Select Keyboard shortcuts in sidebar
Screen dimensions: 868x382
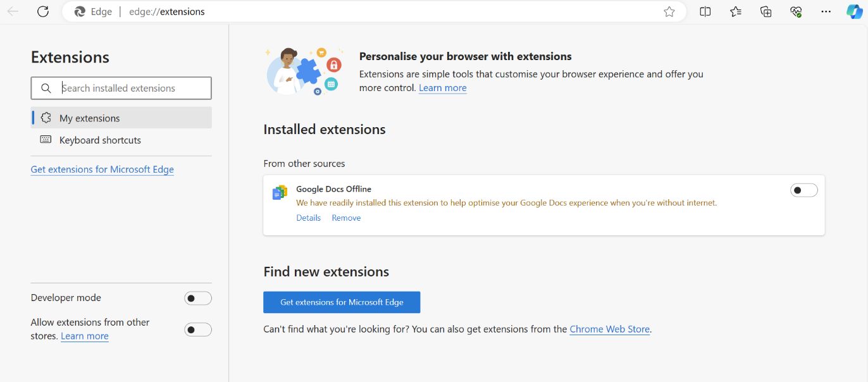121,140
